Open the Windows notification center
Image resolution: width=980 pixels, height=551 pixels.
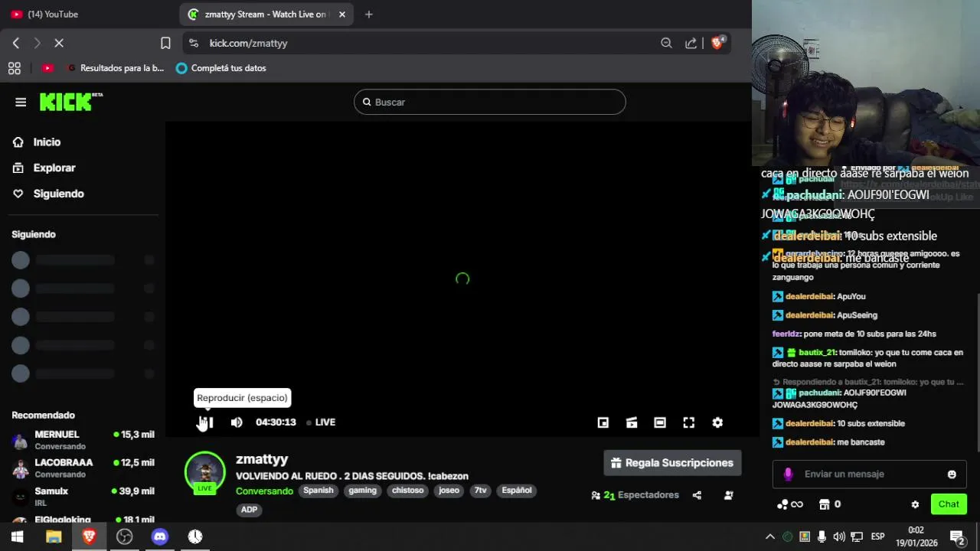[957, 536]
